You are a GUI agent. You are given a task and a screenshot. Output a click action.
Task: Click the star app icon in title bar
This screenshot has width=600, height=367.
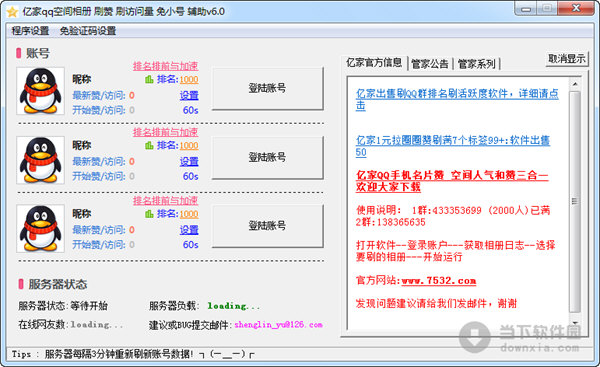[x=12, y=12]
